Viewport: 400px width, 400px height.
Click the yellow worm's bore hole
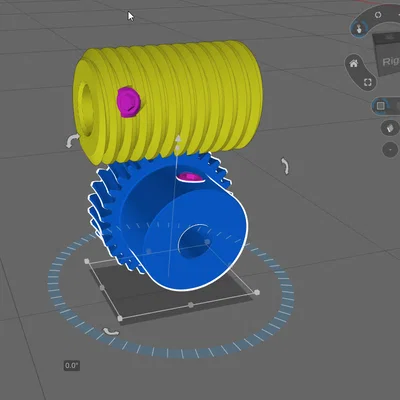pyautogui.click(x=87, y=110)
